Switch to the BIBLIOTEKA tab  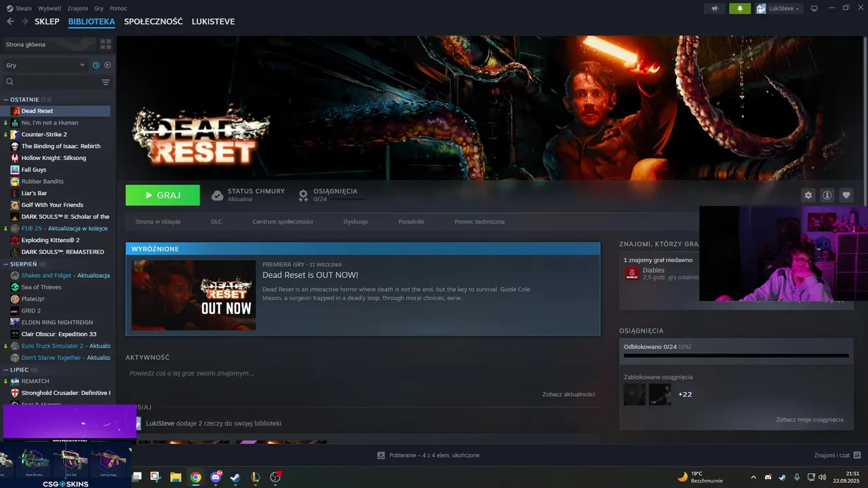click(92, 22)
